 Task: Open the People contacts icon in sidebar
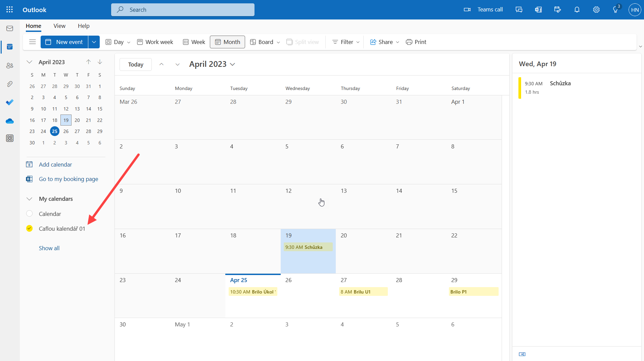point(10,65)
